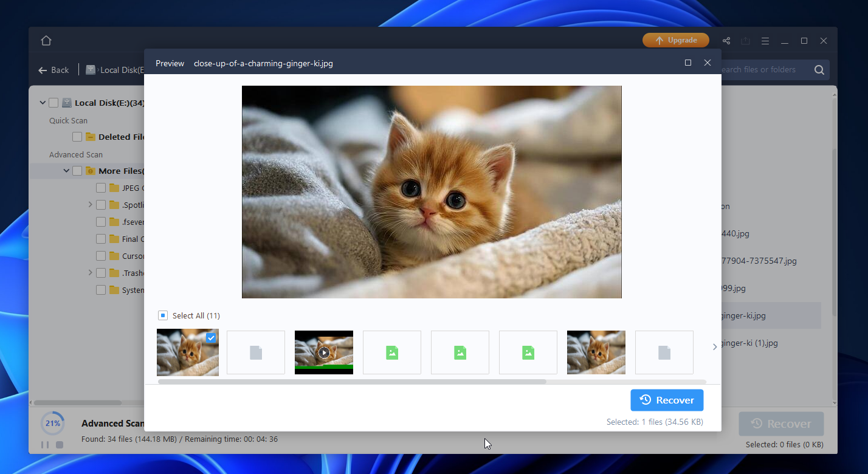The height and width of the screenshot is (474, 868).
Task: Collapse the More Files tree node
Action: [x=66, y=171]
